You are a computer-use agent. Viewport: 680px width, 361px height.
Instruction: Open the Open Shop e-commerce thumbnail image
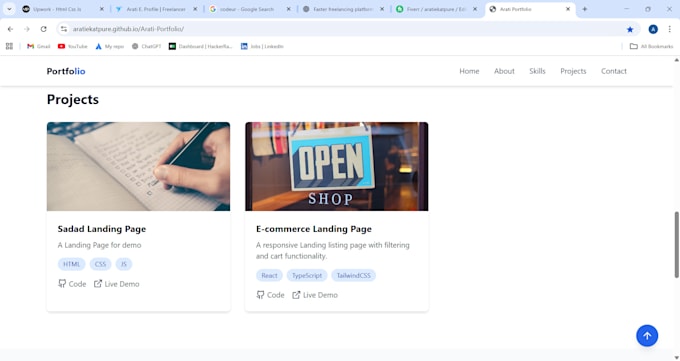tap(337, 167)
